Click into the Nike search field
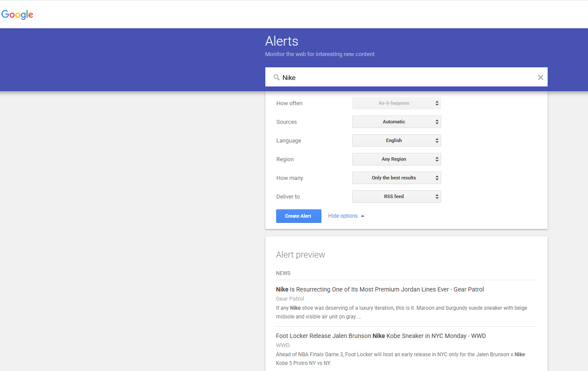 tap(406, 77)
